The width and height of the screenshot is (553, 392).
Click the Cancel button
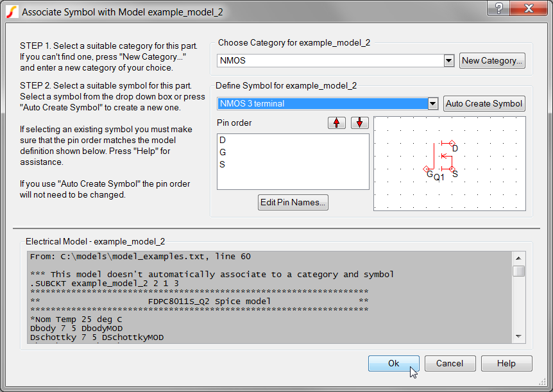[x=450, y=363]
